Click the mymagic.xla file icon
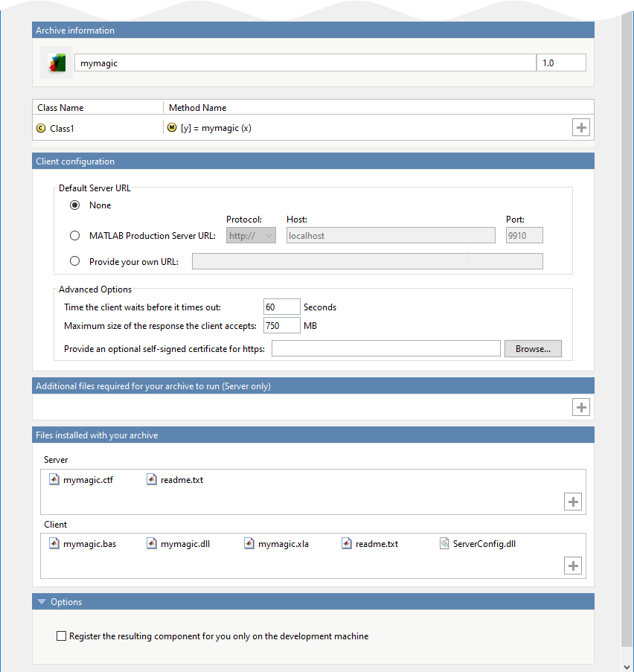 (249, 543)
